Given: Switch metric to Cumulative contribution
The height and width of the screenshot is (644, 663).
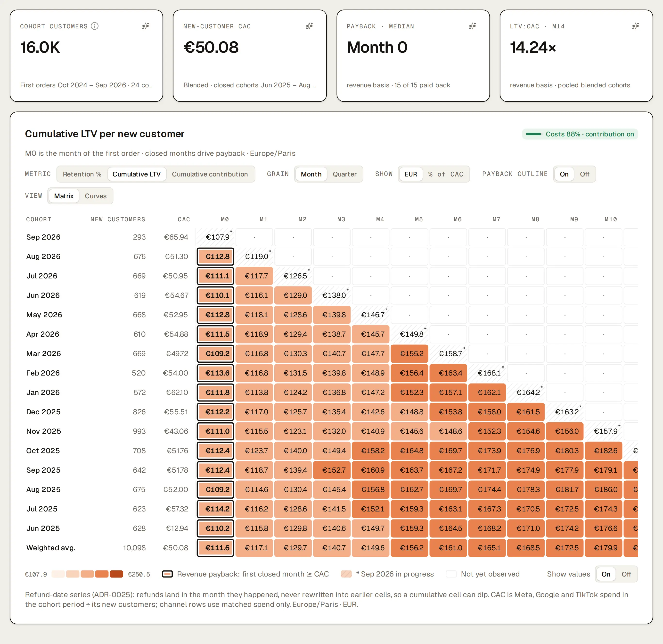Looking at the screenshot, I should (x=210, y=174).
